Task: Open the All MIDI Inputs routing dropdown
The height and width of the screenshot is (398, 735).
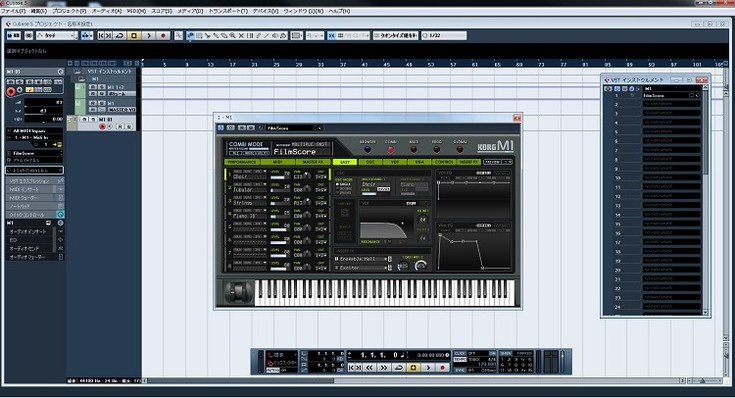Action: click(34, 131)
